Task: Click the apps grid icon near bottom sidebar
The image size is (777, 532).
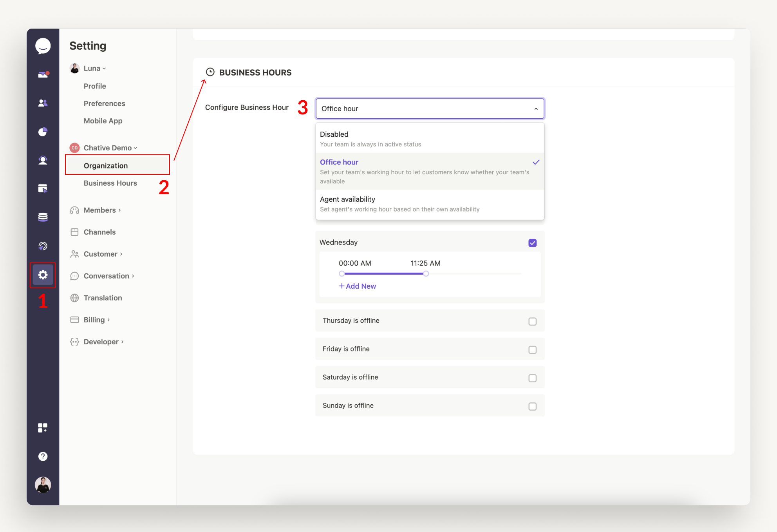Action: 43,427
